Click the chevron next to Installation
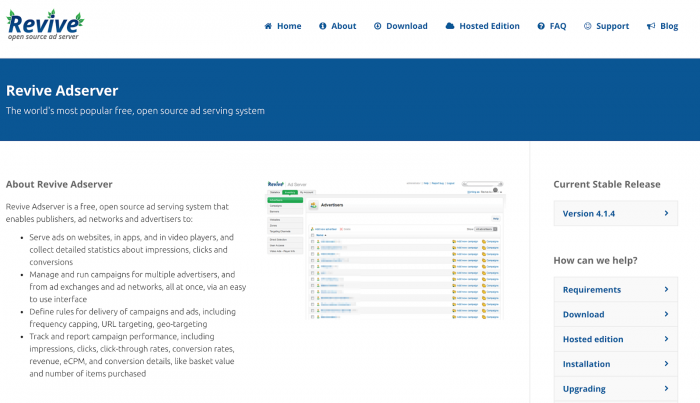Screen dimensions: 700x403 666,364
